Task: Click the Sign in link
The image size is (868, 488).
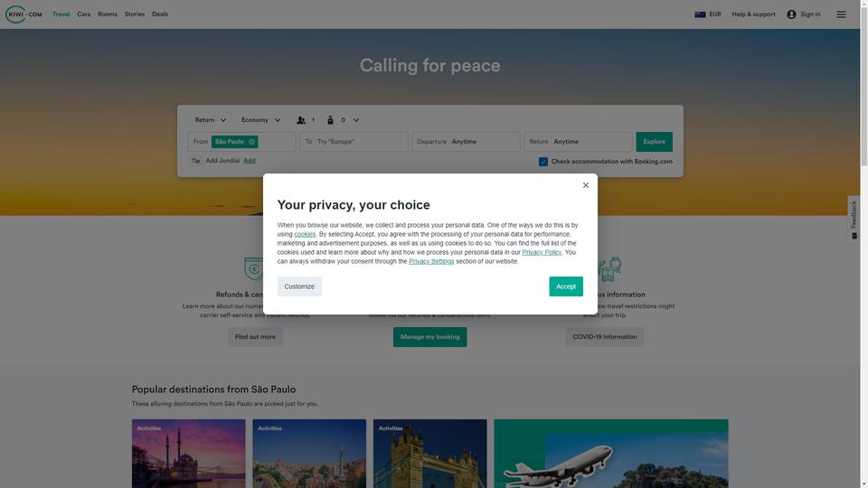Action: point(810,14)
